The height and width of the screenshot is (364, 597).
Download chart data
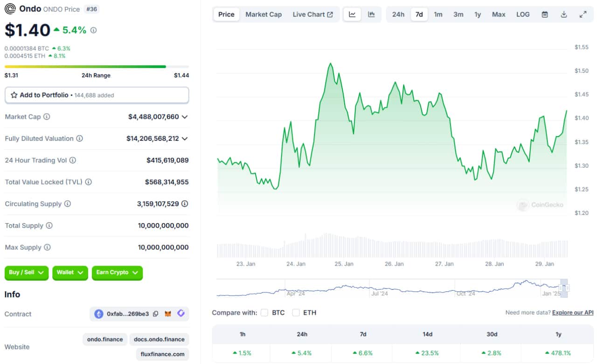pyautogui.click(x=564, y=14)
